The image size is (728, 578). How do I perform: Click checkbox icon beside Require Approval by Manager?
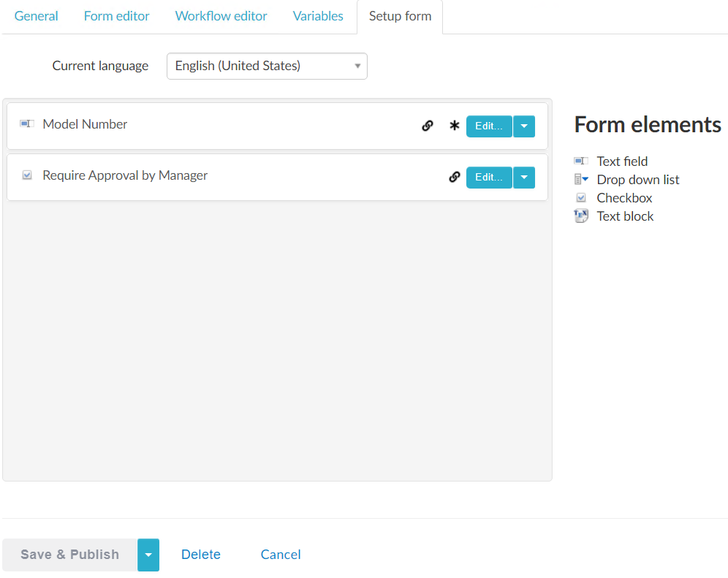(27, 175)
